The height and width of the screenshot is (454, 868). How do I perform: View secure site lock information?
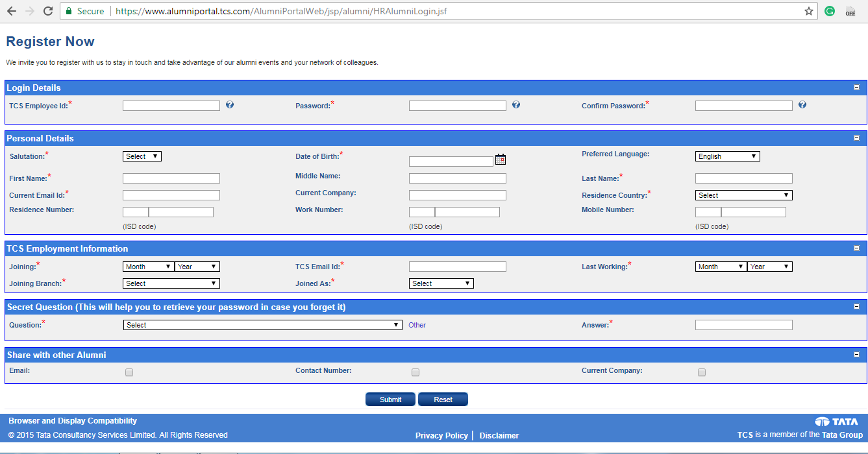click(x=85, y=11)
